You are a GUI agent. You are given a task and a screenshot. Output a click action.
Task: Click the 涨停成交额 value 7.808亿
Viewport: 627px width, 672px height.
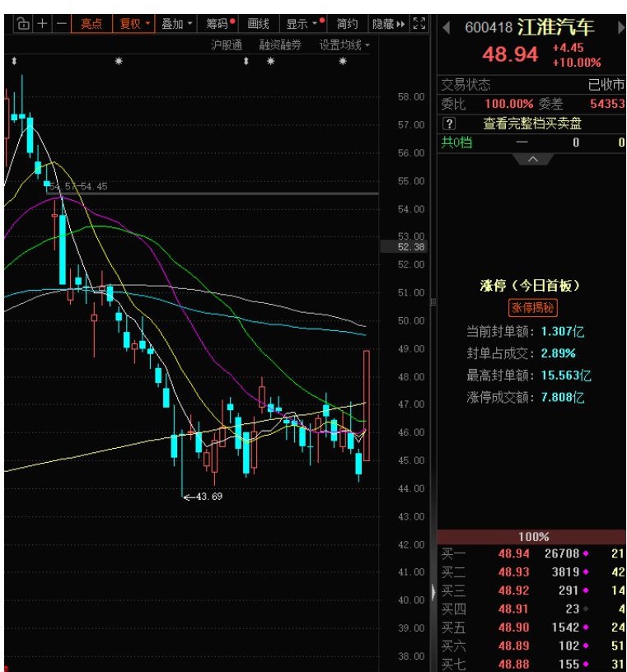point(562,398)
